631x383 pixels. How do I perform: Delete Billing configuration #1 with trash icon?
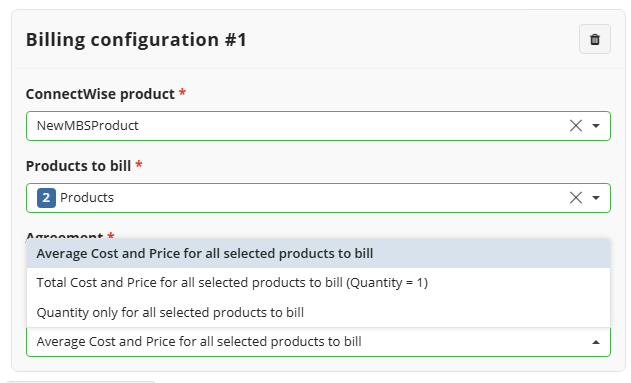(594, 39)
